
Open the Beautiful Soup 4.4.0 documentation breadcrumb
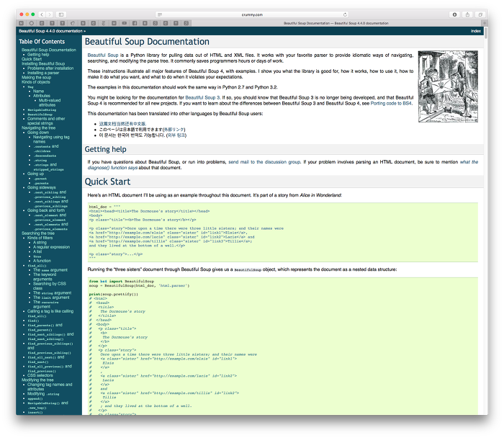coord(51,31)
